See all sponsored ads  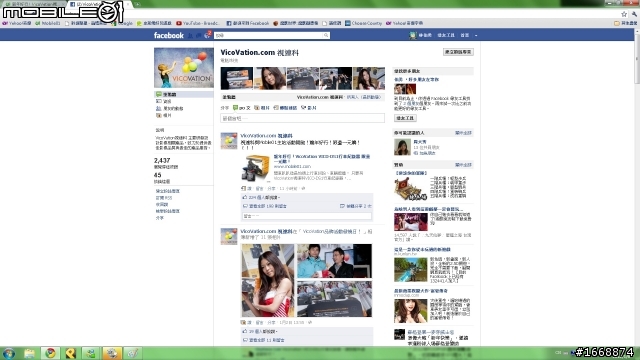[x=463, y=165]
